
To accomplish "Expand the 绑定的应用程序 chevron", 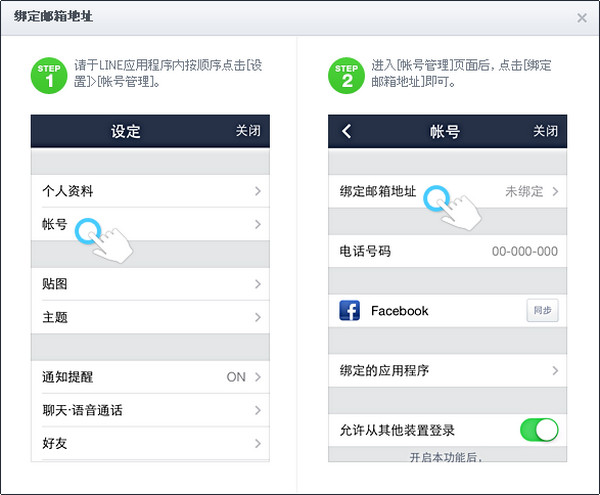I will pos(555,371).
